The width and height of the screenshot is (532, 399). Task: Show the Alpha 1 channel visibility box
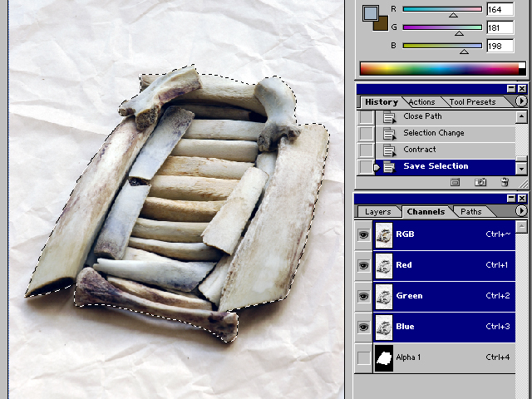[x=363, y=357]
